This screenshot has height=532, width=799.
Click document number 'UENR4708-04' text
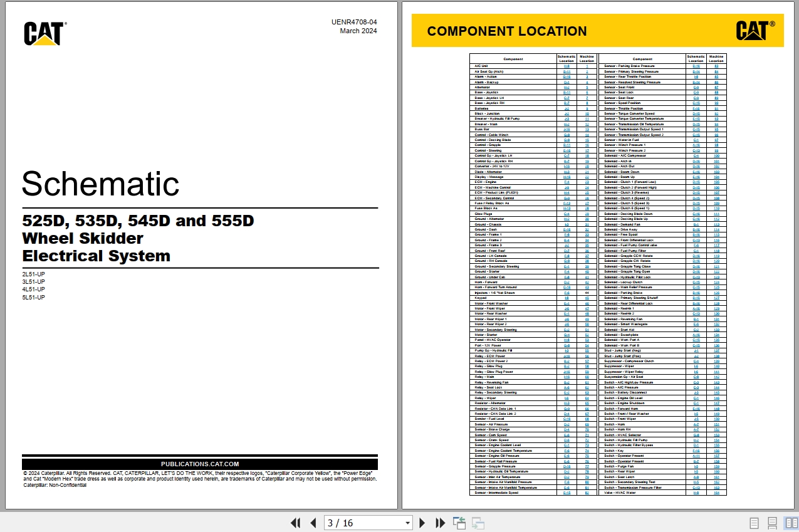click(355, 22)
